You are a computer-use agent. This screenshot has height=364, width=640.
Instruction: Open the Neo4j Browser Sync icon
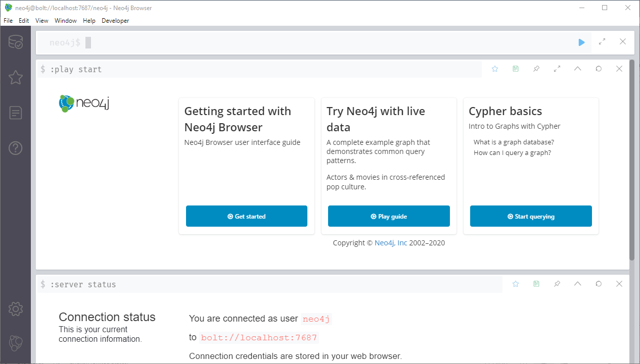16,343
